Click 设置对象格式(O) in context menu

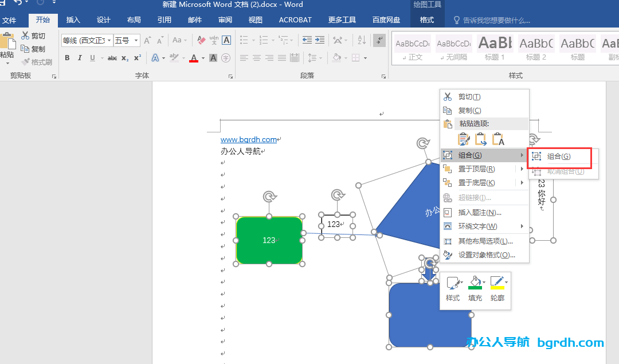click(486, 255)
